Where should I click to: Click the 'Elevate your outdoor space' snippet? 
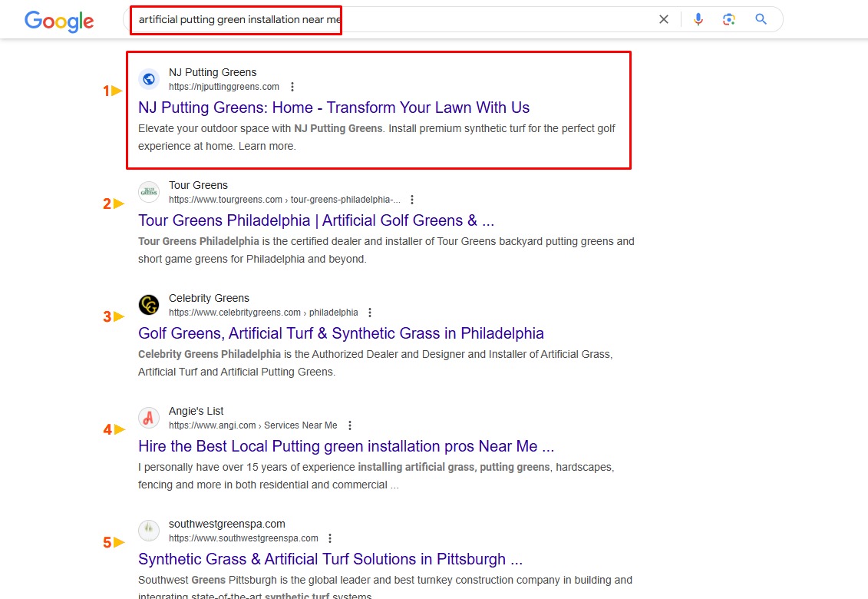(x=376, y=137)
